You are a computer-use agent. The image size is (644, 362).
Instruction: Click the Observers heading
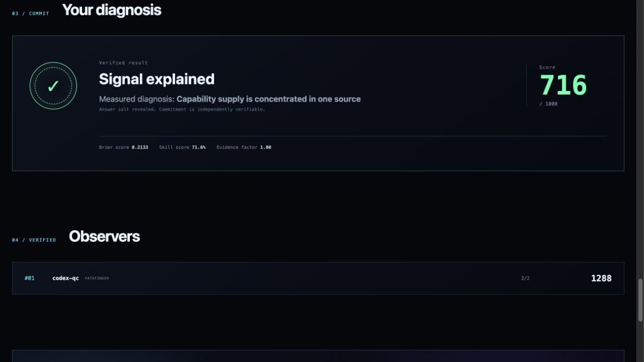[x=104, y=236]
